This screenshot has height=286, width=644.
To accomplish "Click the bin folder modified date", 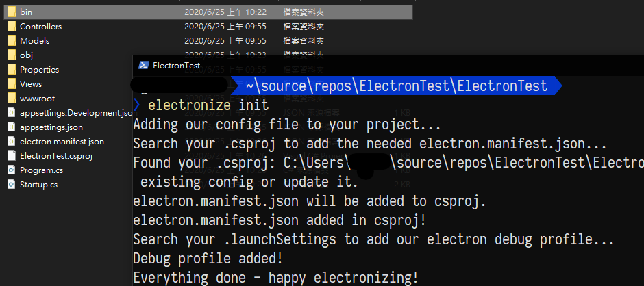I will point(225,12).
